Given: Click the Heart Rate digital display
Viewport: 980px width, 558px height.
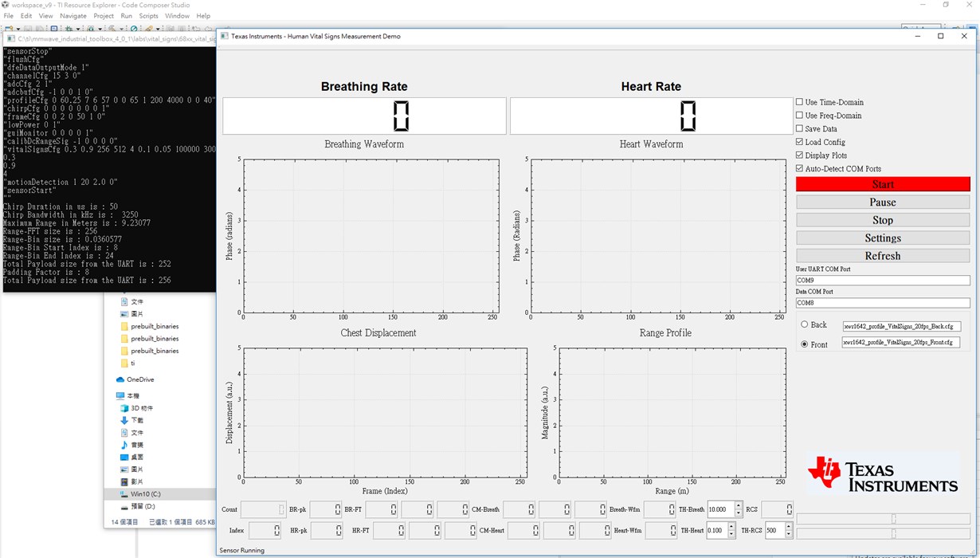Looking at the screenshot, I should (x=651, y=116).
